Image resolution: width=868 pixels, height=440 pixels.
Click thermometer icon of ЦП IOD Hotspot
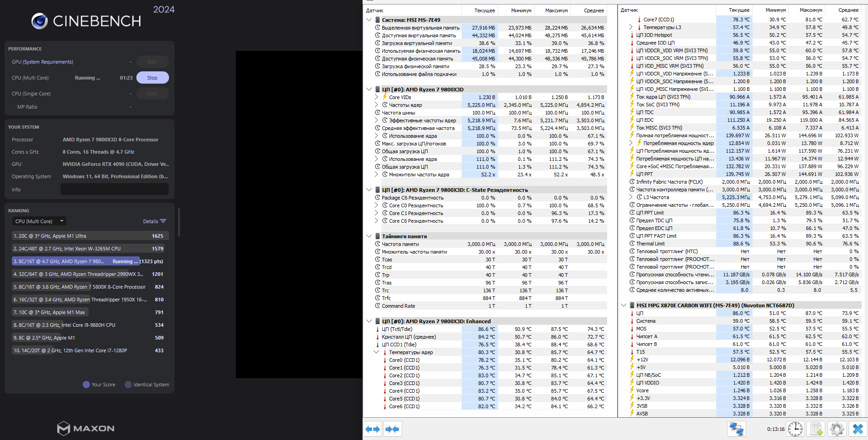coord(632,35)
